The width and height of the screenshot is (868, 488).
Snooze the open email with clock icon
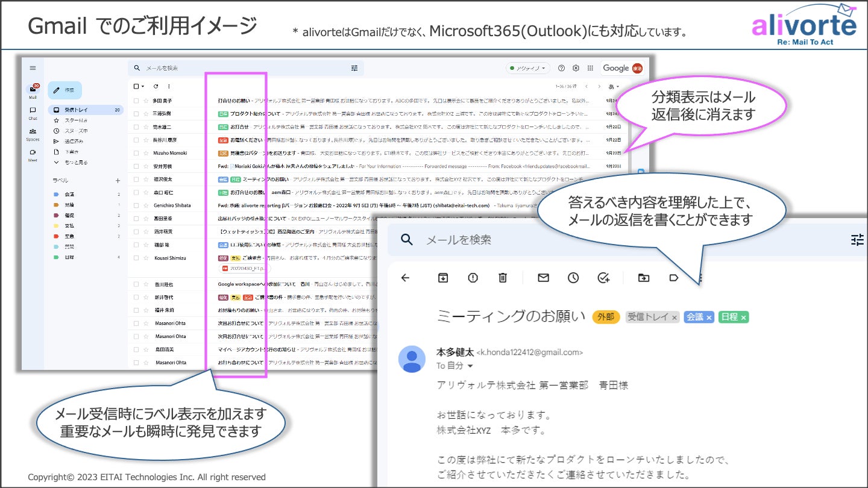pyautogui.click(x=573, y=278)
